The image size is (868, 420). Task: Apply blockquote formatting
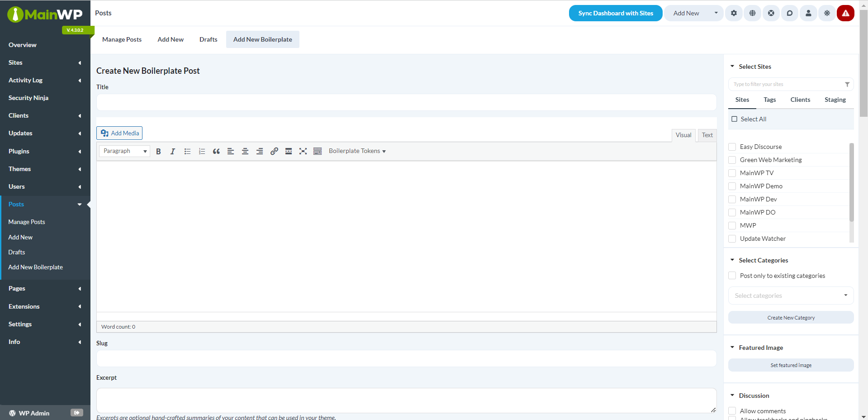[216, 151]
